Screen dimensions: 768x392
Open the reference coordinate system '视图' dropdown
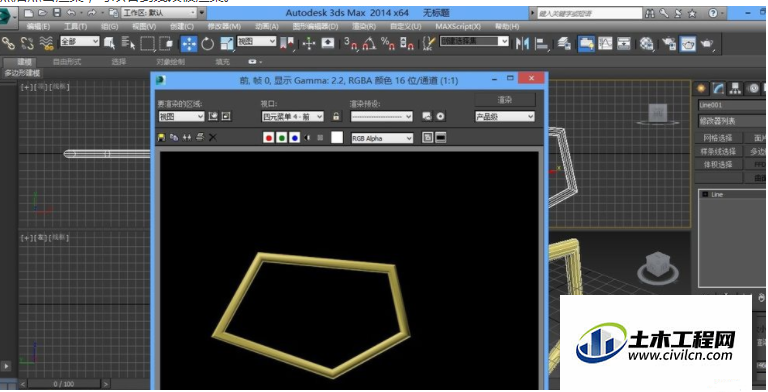(257, 42)
